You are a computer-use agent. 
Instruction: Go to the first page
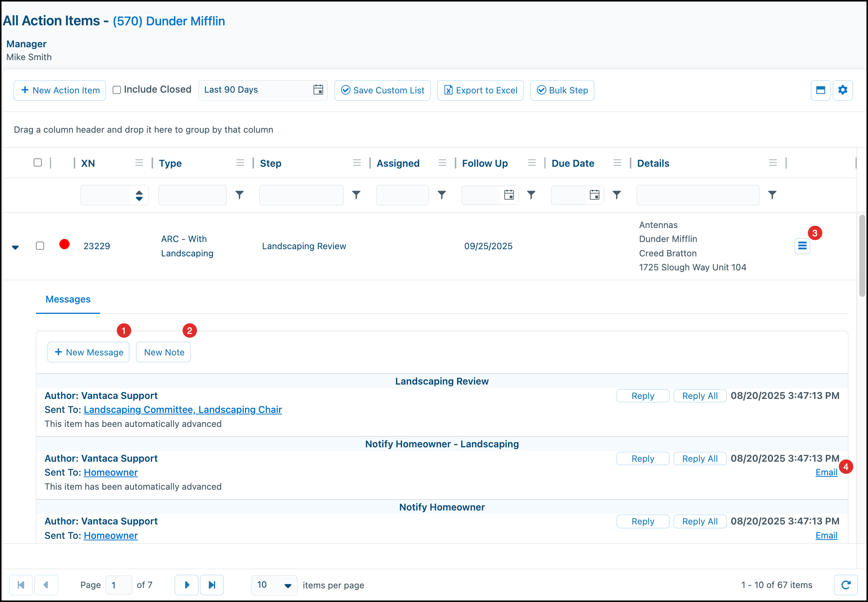[21, 585]
